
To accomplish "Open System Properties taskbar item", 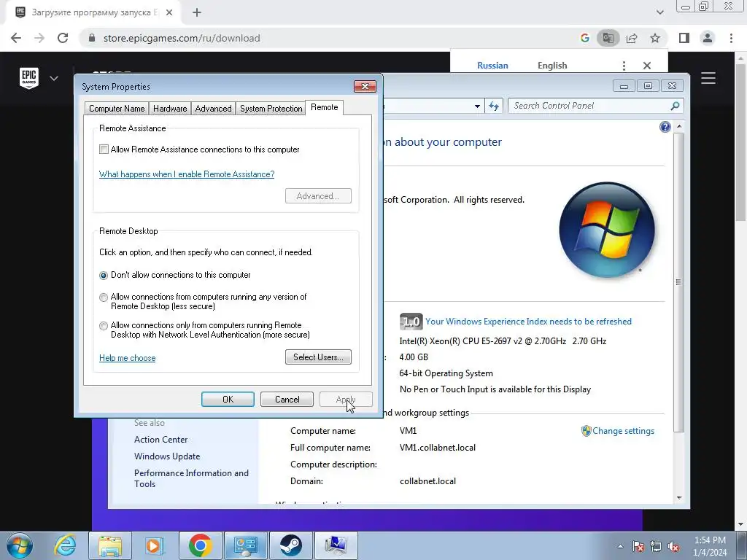I will (x=336, y=545).
